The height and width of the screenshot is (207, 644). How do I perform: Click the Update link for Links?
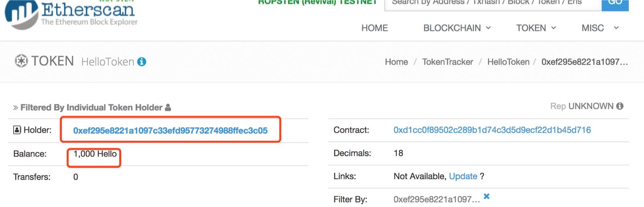coord(463,176)
